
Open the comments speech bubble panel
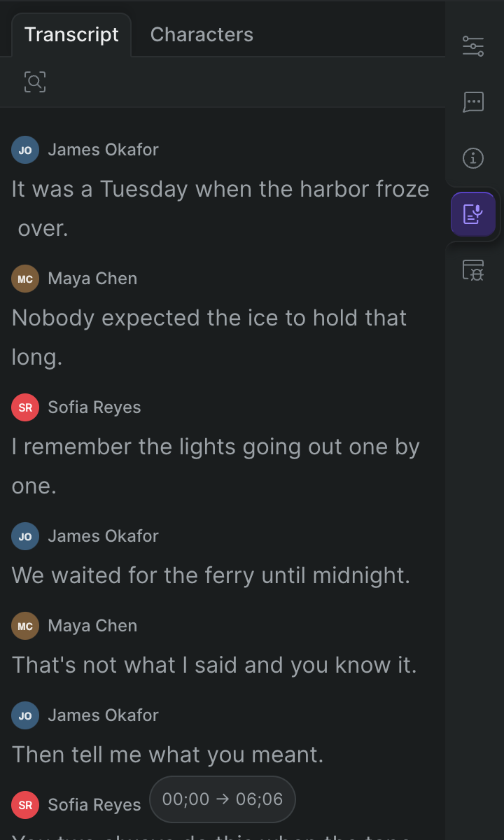[473, 102]
